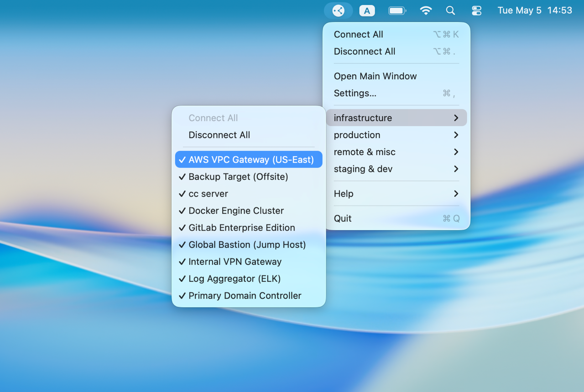Toggle cc server connection

point(249,194)
